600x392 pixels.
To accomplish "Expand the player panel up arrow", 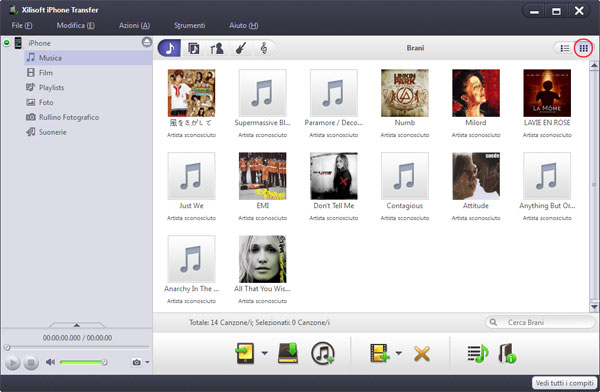I will pyautogui.click(x=77, y=325).
